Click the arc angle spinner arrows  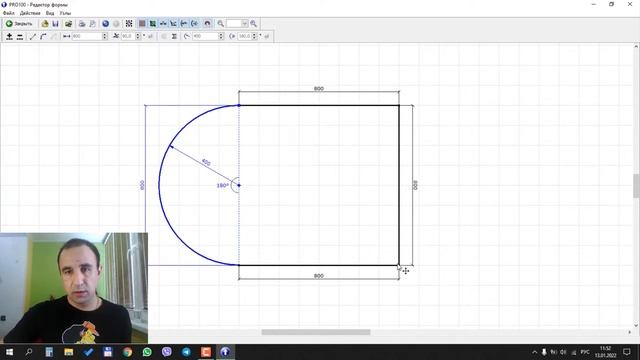click(254, 36)
